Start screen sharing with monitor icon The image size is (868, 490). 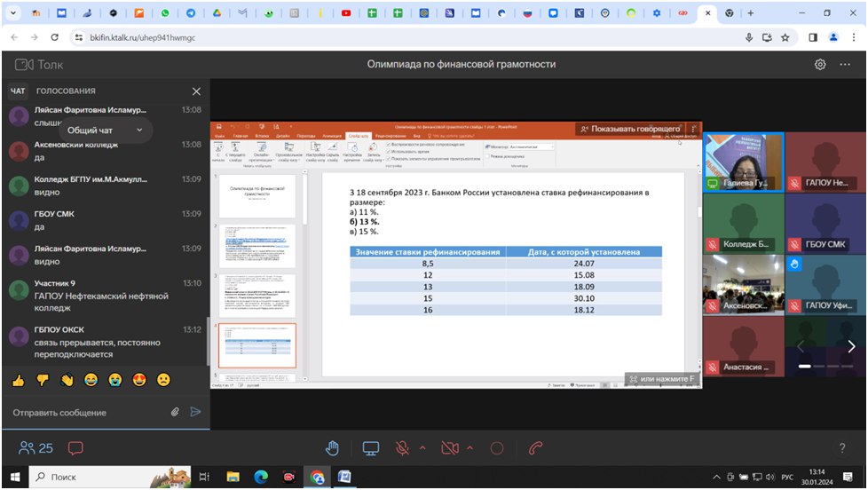(370, 448)
